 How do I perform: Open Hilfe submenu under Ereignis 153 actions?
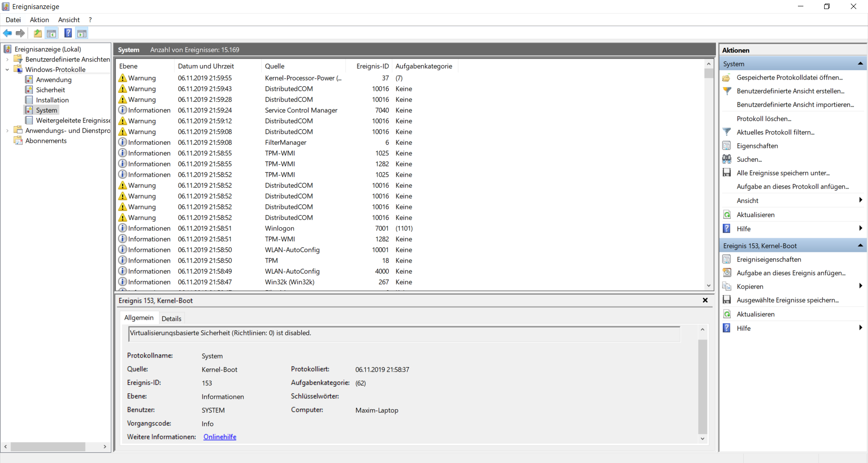[861, 328]
